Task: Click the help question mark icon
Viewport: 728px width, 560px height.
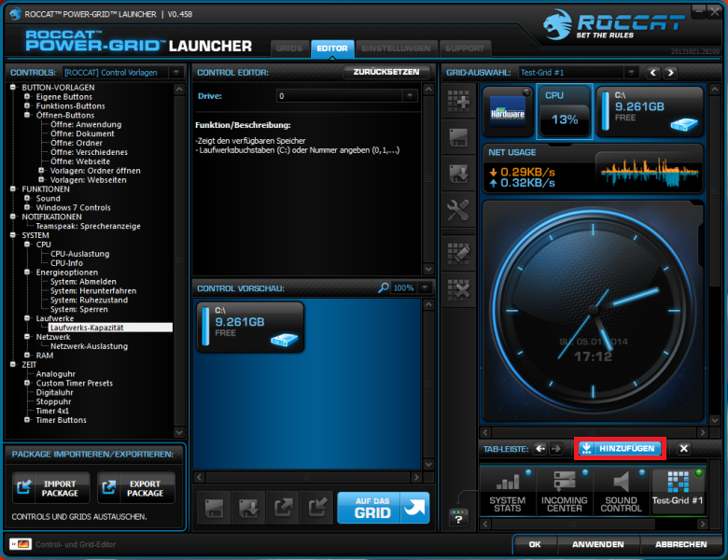Action: (x=458, y=518)
